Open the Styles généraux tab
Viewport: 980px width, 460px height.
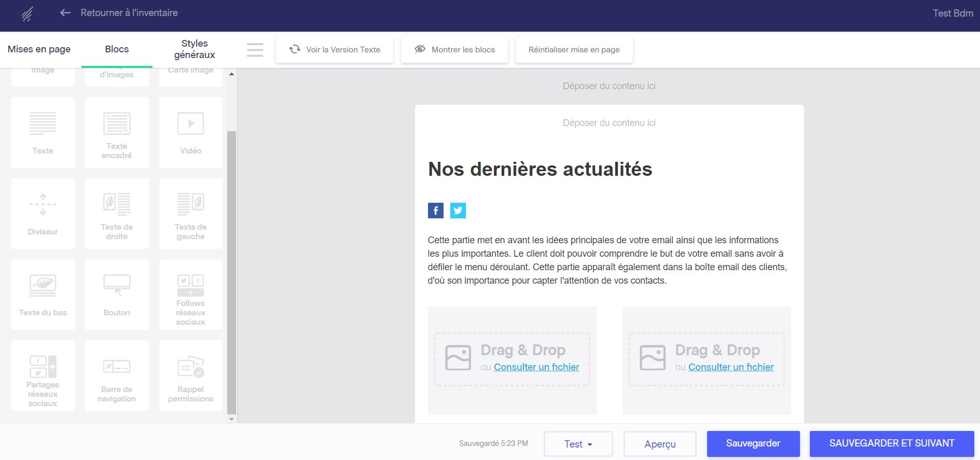[x=195, y=49]
